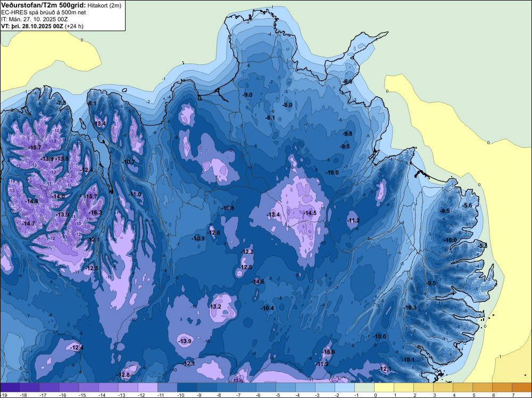The image size is (532, 398).
Task: Click the -10.4 temperature value
Action: coord(268,308)
